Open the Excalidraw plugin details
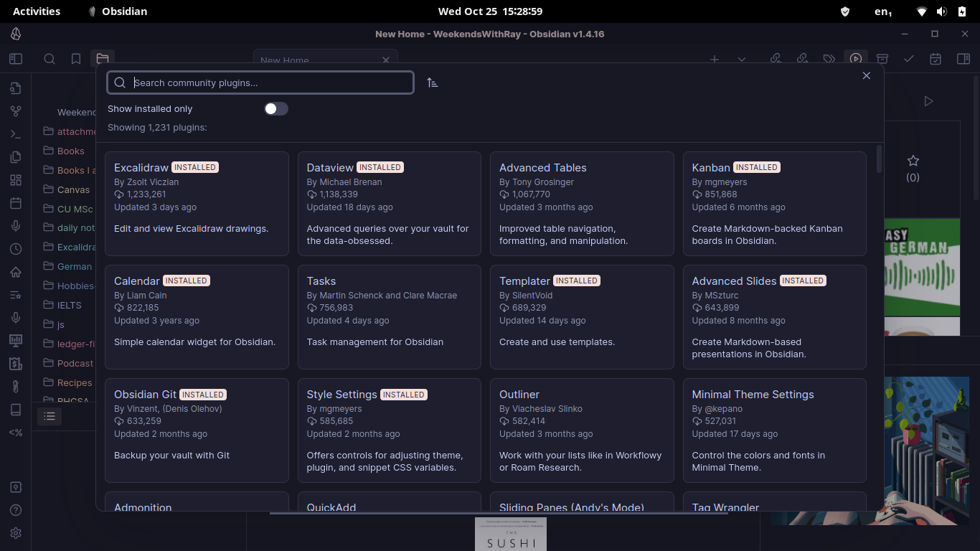The height and width of the screenshot is (551, 980). tap(197, 203)
